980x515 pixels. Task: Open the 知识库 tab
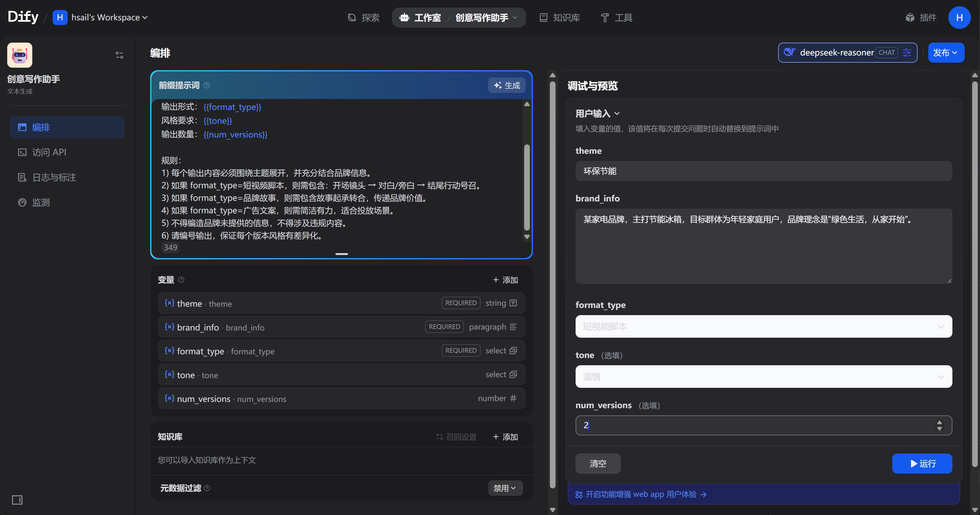coord(560,18)
